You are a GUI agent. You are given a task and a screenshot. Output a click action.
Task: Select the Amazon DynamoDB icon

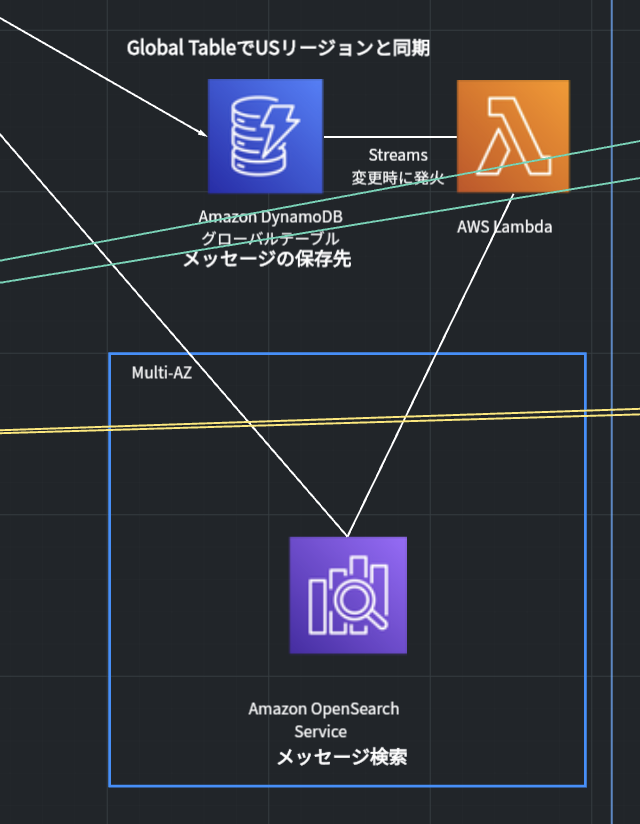tap(265, 136)
